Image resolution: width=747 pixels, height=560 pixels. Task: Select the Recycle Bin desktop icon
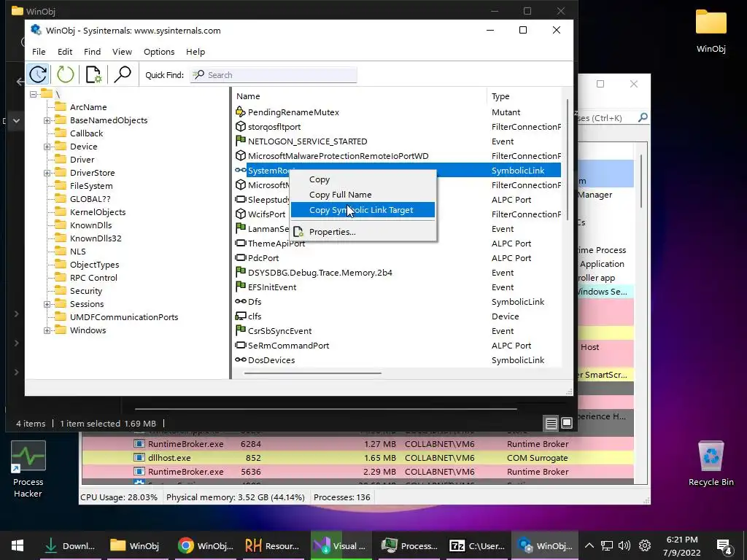[711, 464]
